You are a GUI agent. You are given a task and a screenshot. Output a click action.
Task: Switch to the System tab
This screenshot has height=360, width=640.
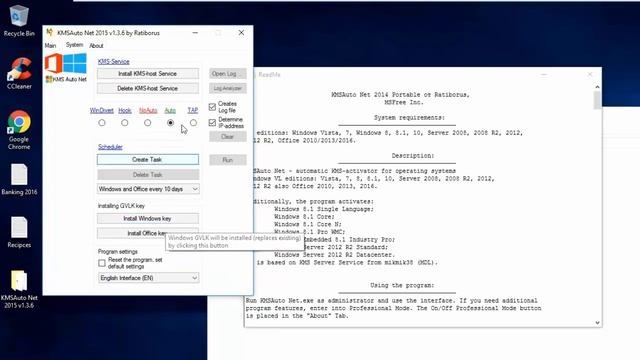click(74, 45)
